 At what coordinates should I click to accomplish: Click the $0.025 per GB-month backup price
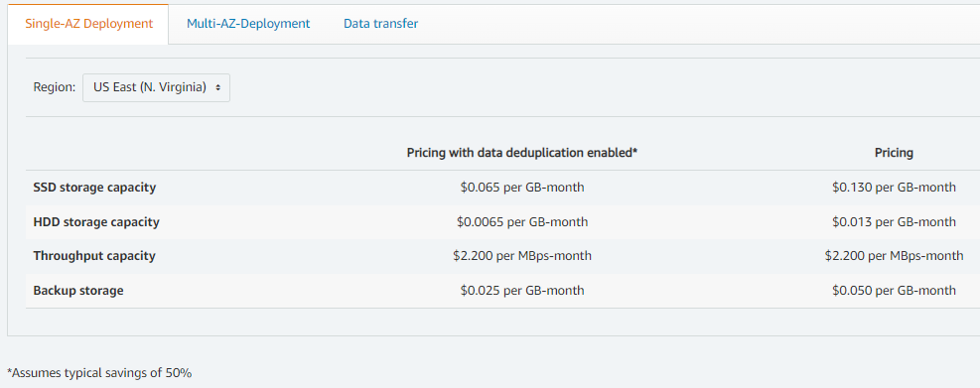pyautogui.click(x=522, y=291)
